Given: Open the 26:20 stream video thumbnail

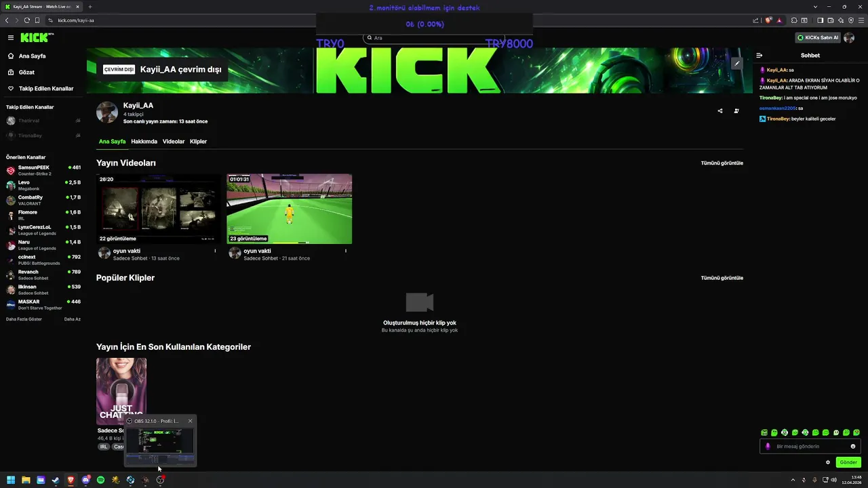Looking at the screenshot, I should pos(159,209).
